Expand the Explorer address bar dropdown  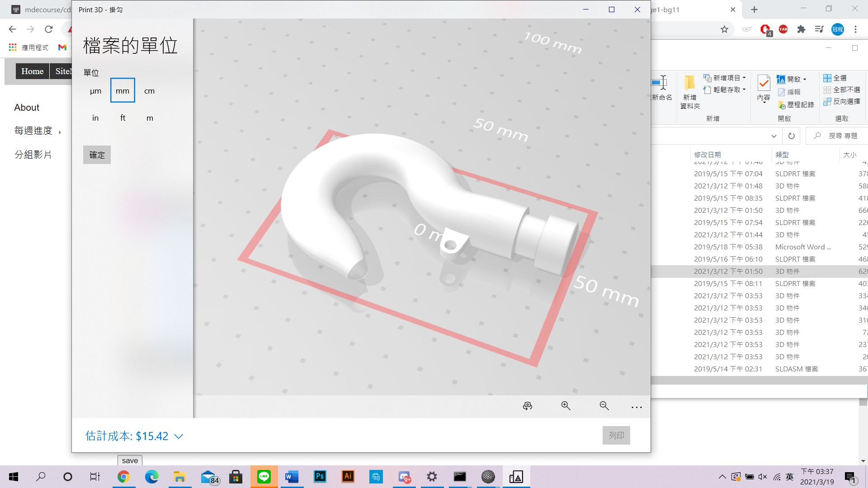[774, 136]
